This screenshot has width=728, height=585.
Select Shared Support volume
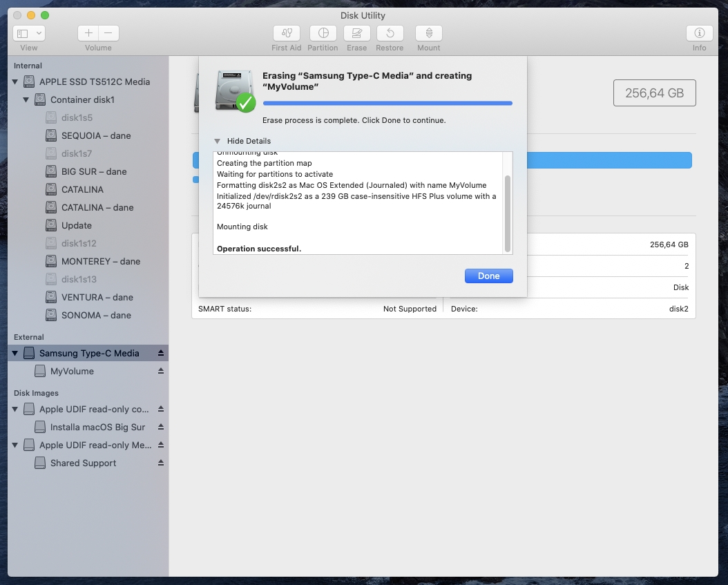(88, 463)
